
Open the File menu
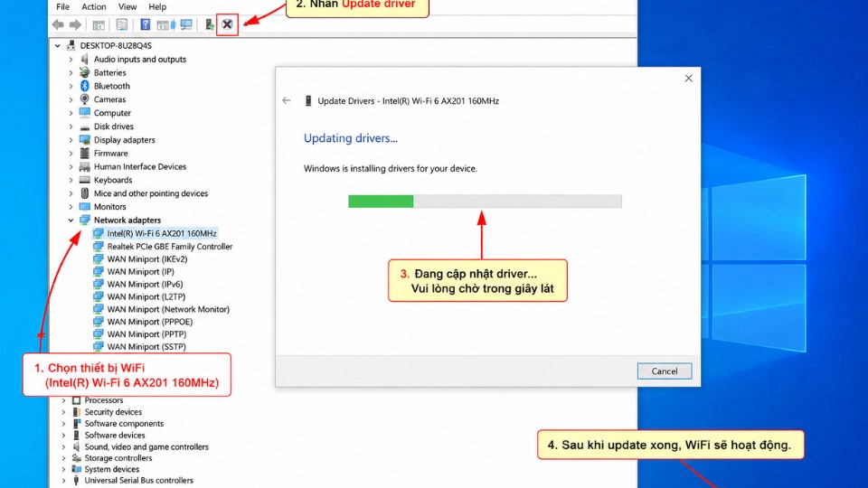[62, 6]
